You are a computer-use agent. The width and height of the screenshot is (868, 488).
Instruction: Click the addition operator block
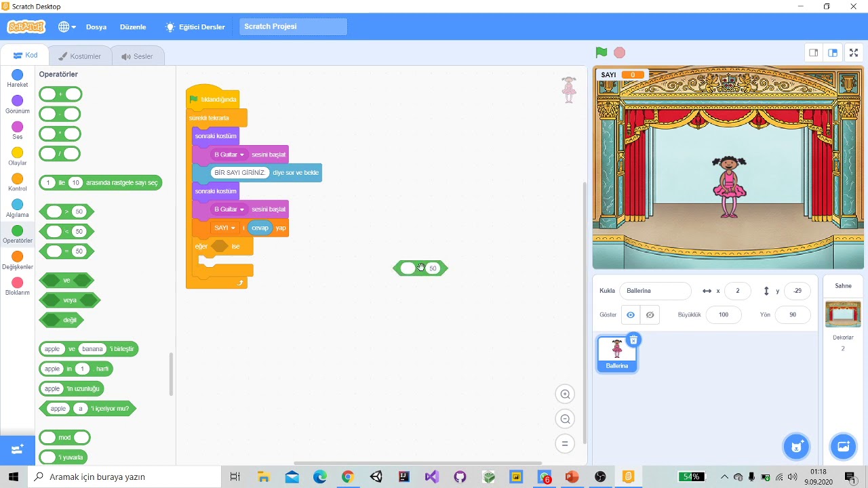click(x=60, y=94)
